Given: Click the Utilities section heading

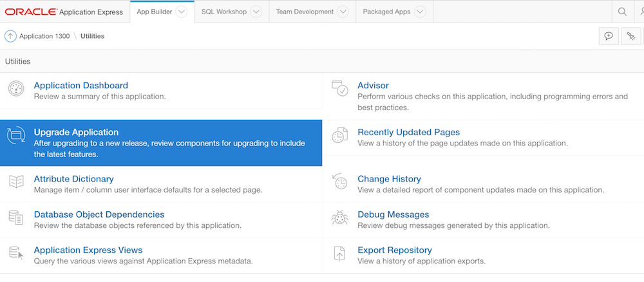Looking at the screenshot, I should [x=17, y=62].
